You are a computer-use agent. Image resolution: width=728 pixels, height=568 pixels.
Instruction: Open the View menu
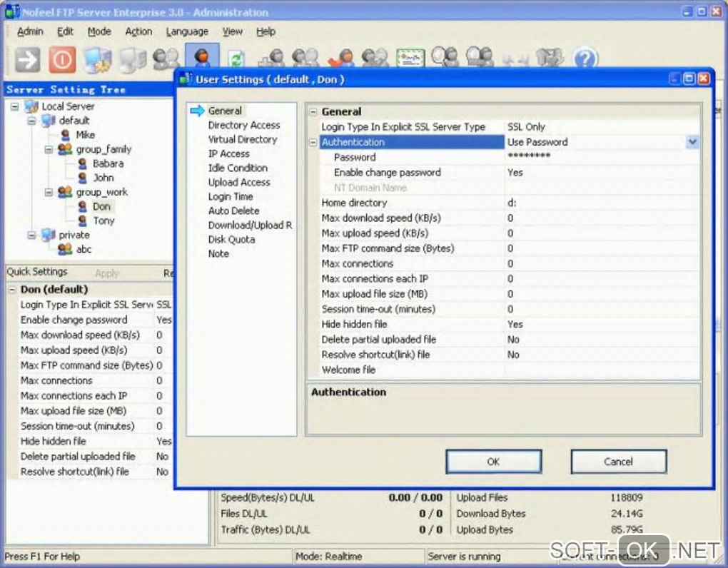232,31
